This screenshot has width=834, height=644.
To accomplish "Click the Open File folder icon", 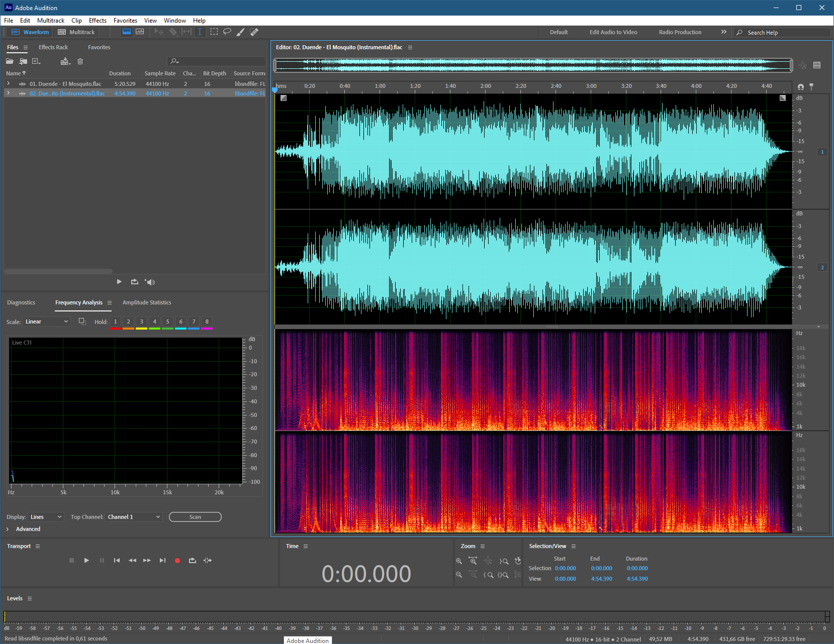I will pos(10,61).
